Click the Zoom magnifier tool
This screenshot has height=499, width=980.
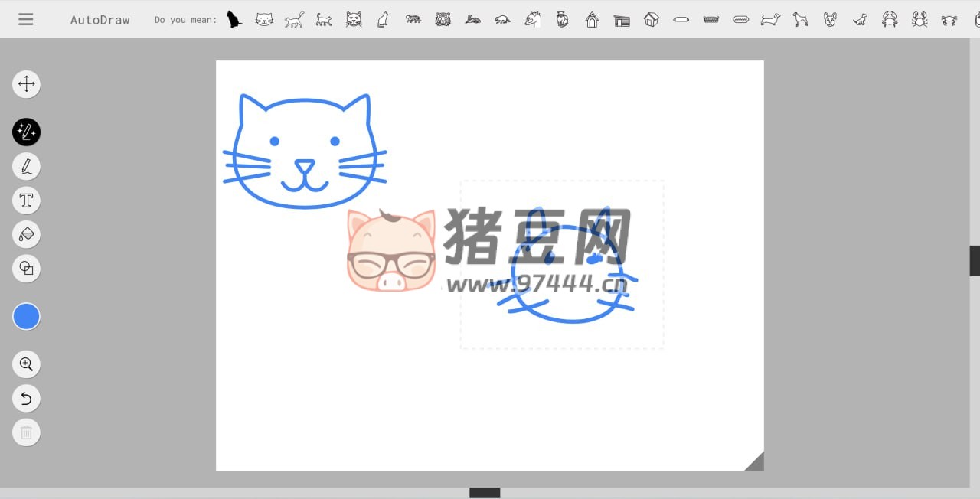coord(26,364)
